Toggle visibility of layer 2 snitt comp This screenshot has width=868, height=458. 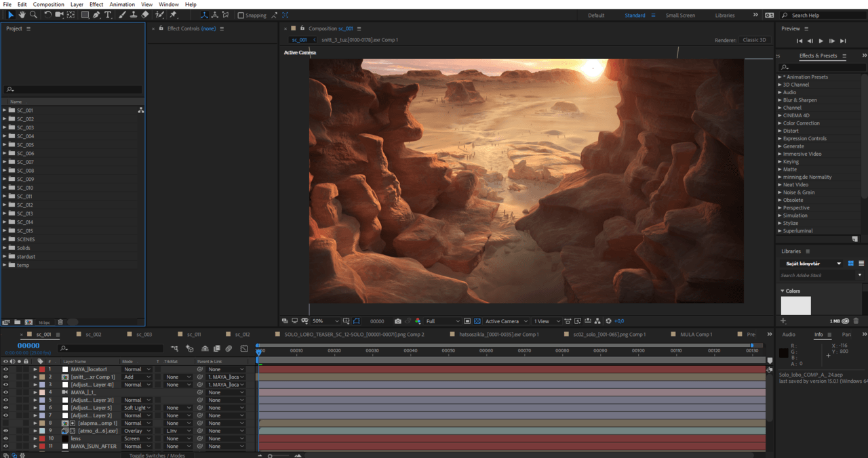6,377
